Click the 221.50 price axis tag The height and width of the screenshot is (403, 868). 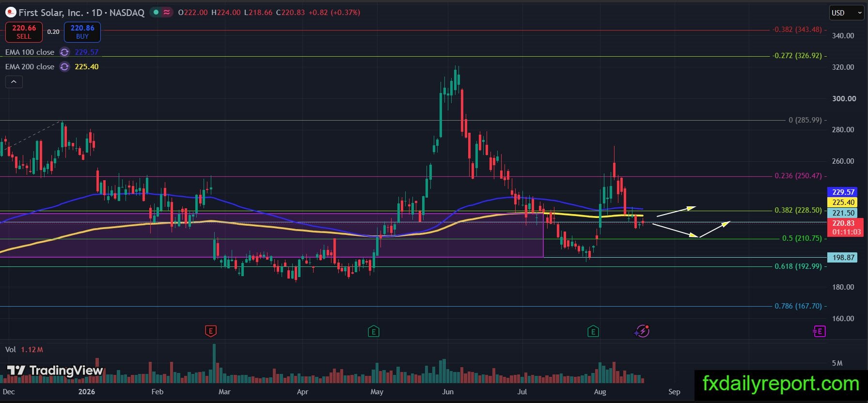coord(843,213)
